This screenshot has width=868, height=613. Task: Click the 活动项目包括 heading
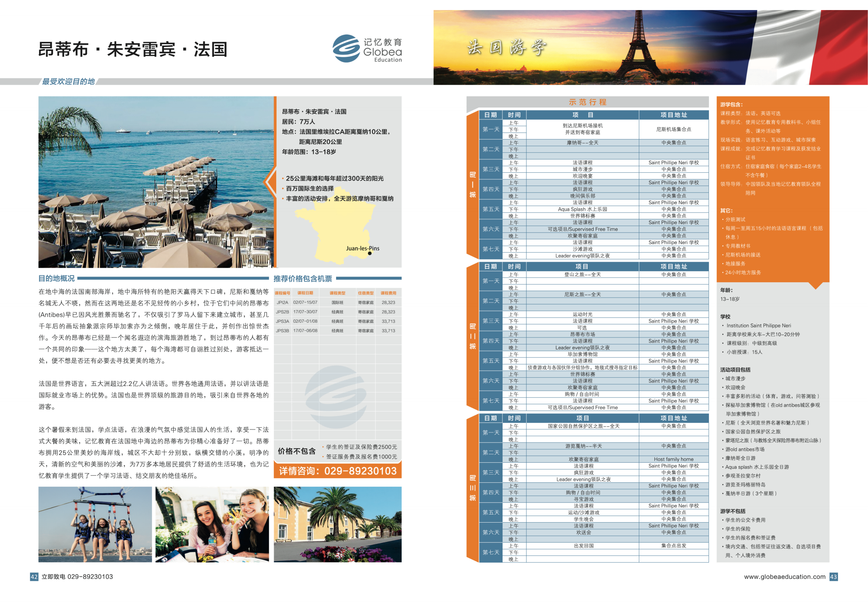tap(735, 370)
